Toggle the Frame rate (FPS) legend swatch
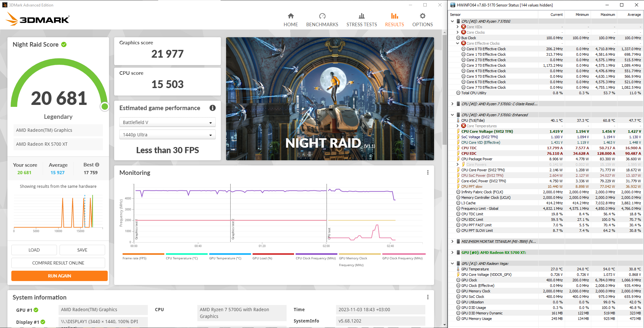644x328 pixels. 143,254
